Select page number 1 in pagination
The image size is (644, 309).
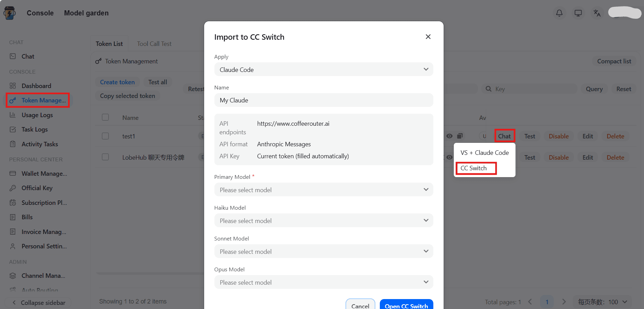click(x=547, y=302)
